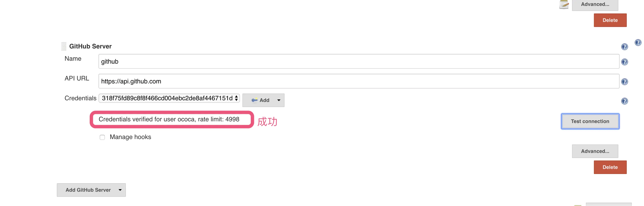Screen dimensions: 644x206
Task: Enable the Manage hooks checkbox
Action: (x=102, y=137)
